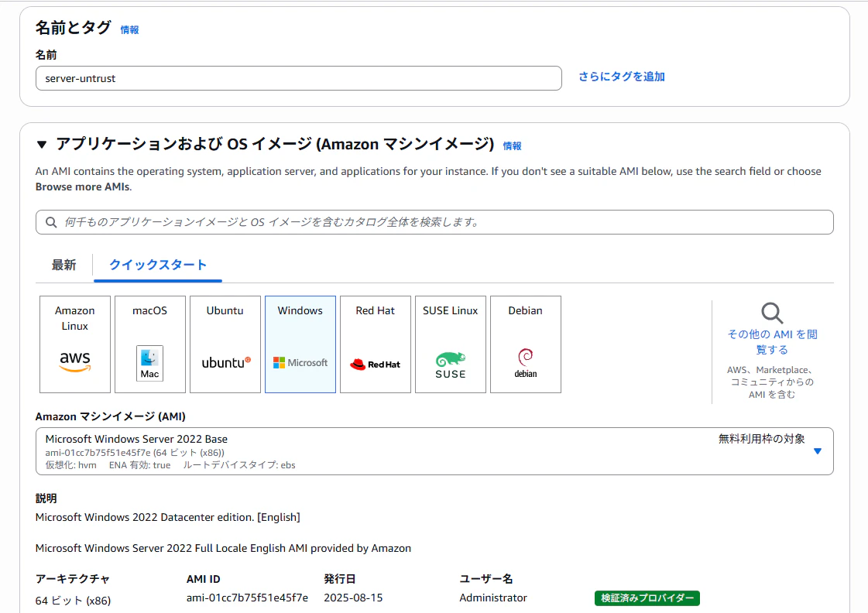Click the 仮想化: hvm detail text
Image resolution: width=868 pixels, height=613 pixels.
(71, 465)
